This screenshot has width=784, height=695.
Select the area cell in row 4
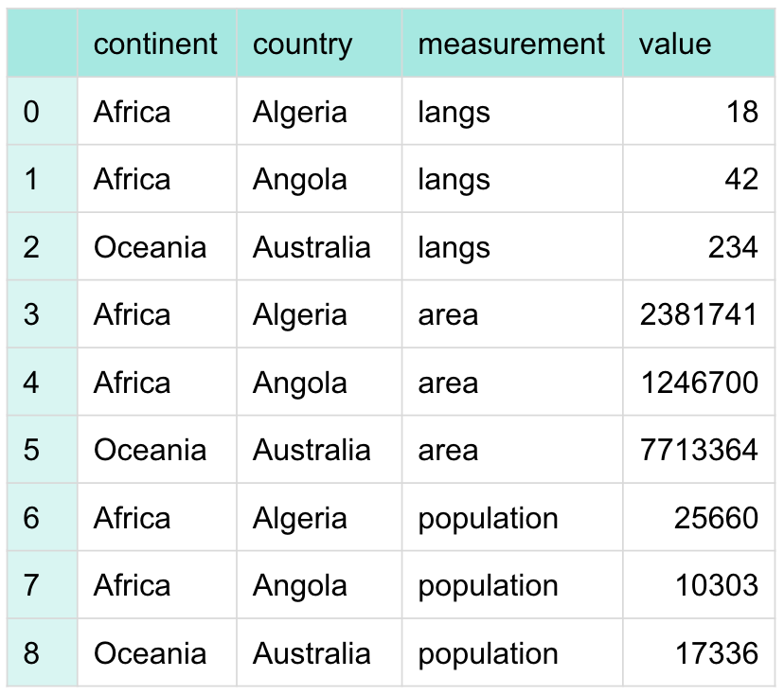click(448, 383)
